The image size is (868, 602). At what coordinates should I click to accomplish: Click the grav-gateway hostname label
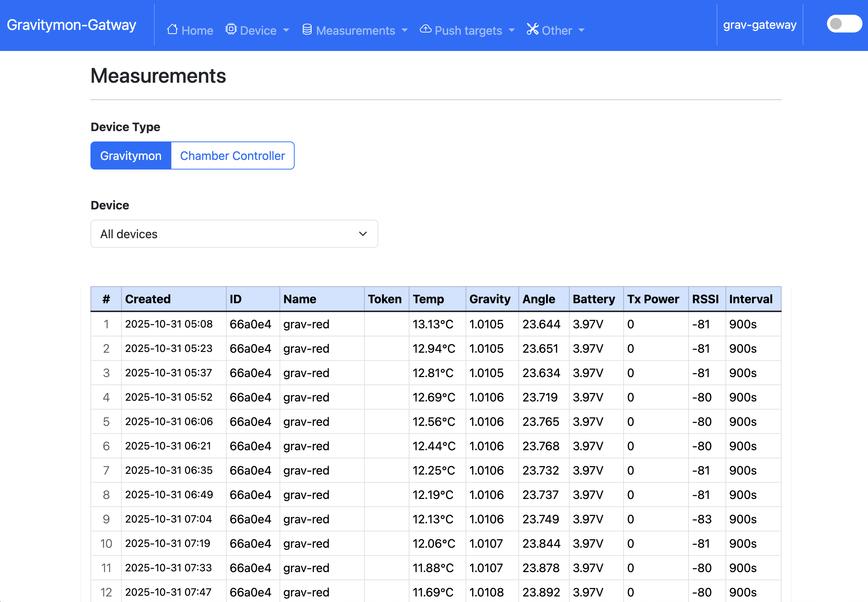pyautogui.click(x=759, y=25)
